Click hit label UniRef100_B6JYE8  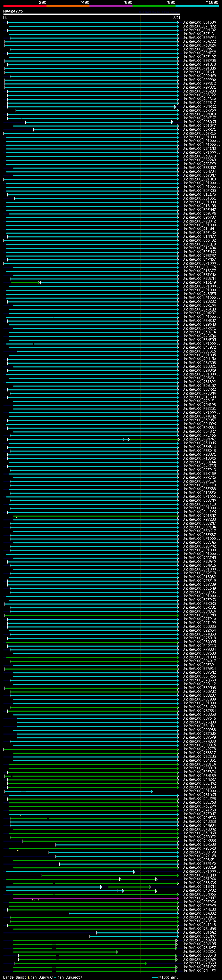point(199,504)
